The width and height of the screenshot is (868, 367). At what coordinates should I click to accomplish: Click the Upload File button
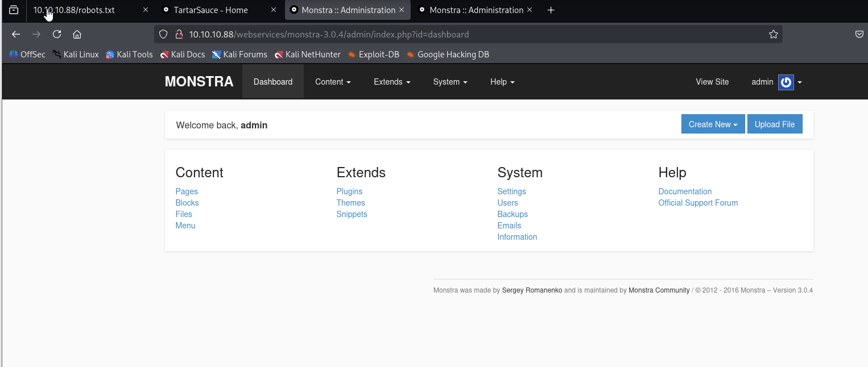point(775,124)
